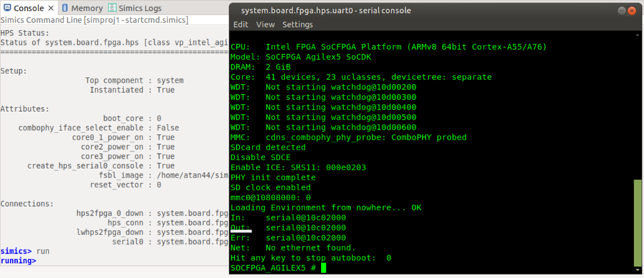Screen dimensions: 644x278
Task: Click 'Net: No ethernet found.' line
Action: (x=293, y=248)
